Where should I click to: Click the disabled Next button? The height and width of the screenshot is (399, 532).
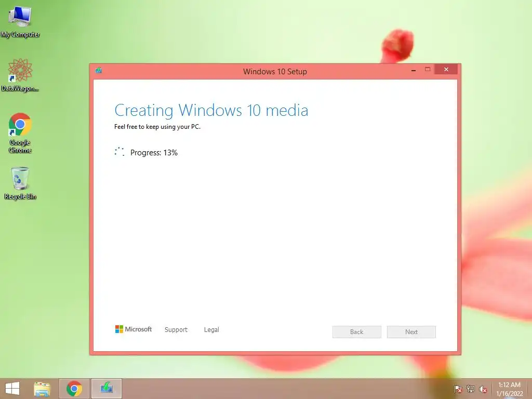click(x=411, y=332)
